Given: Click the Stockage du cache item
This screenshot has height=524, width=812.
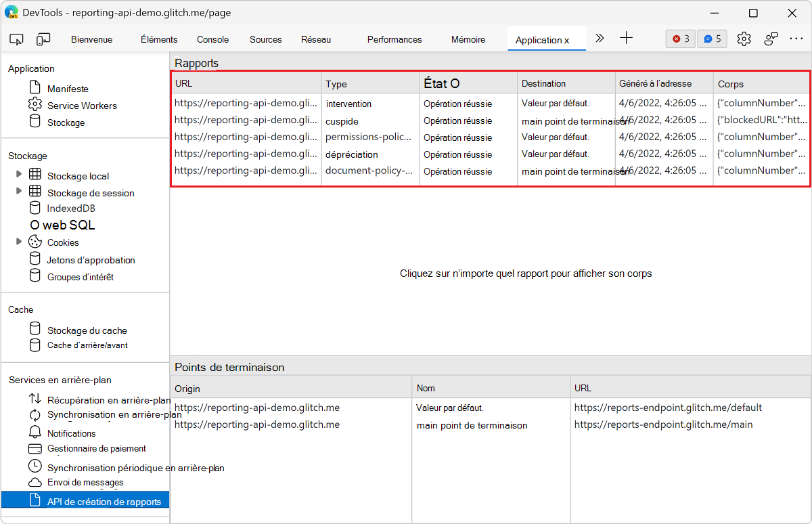Looking at the screenshot, I should click(x=87, y=330).
